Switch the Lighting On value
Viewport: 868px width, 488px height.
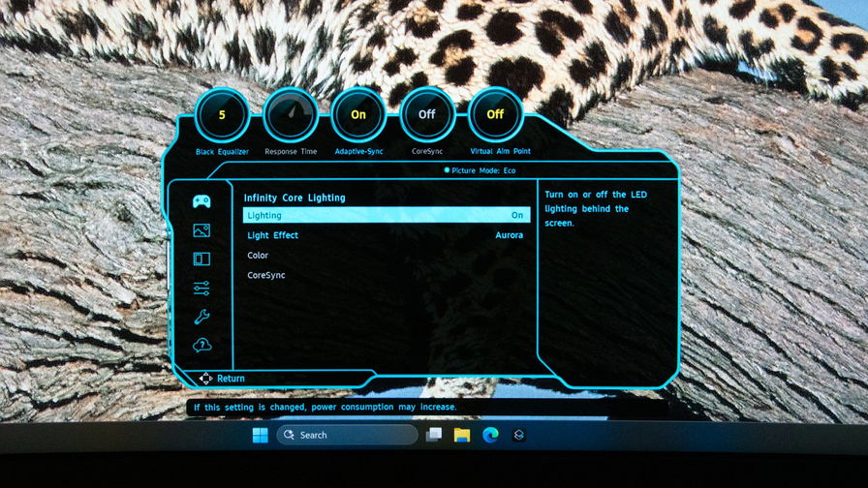[x=517, y=215]
